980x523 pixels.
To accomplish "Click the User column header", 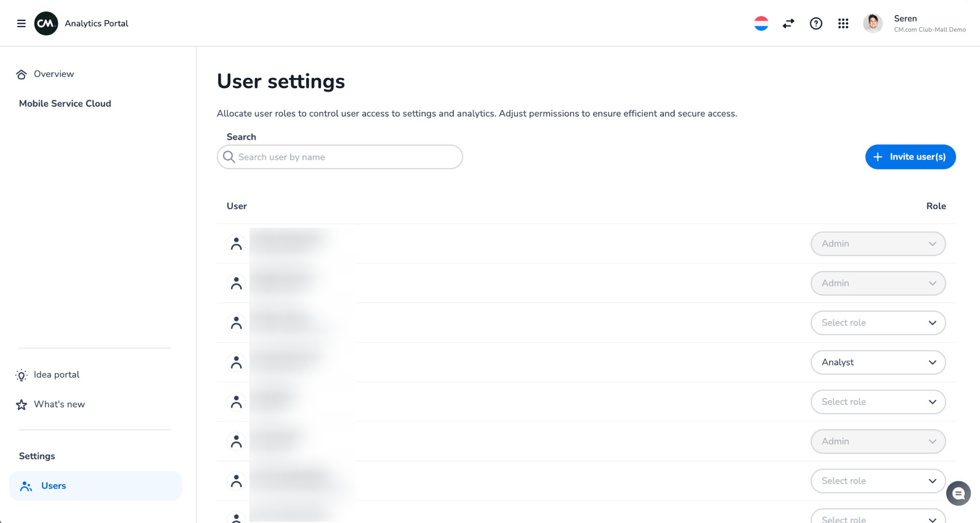I will pyautogui.click(x=237, y=206).
